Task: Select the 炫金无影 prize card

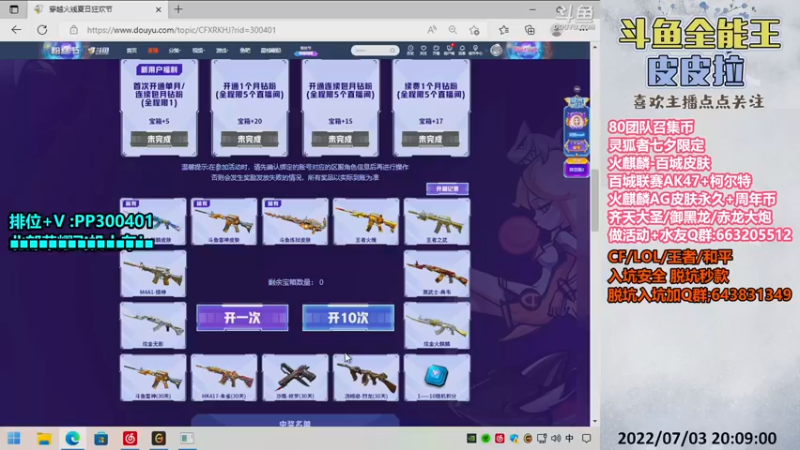Action: 153,326
